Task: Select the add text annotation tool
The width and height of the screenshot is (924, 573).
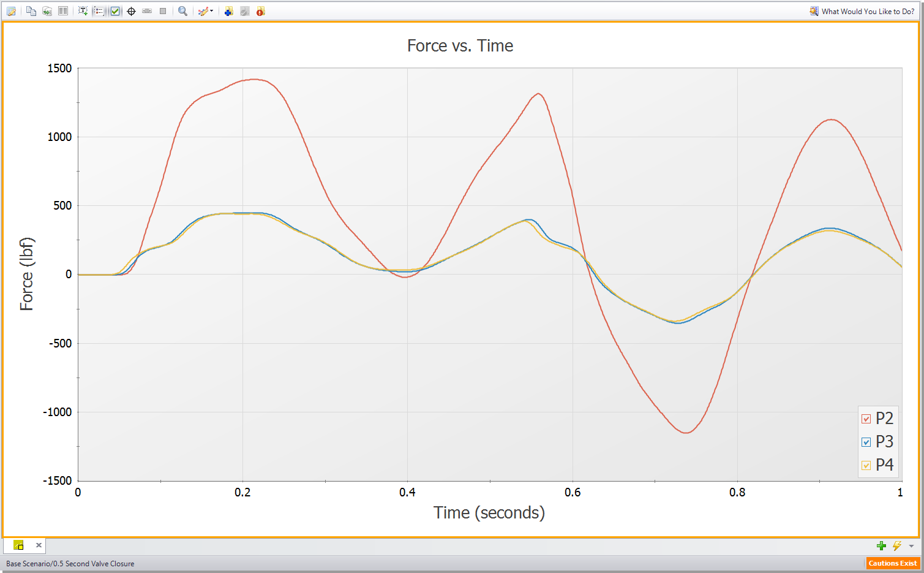Action: pyautogui.click(x=83, y=10)
